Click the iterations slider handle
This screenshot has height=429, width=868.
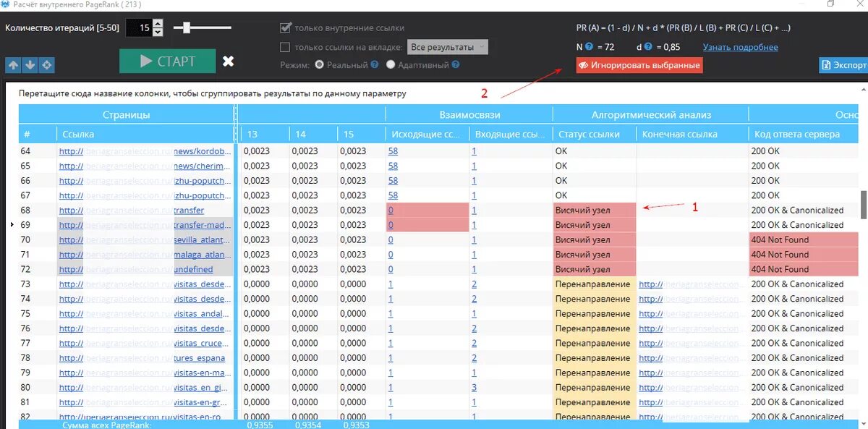coord(187,27)
